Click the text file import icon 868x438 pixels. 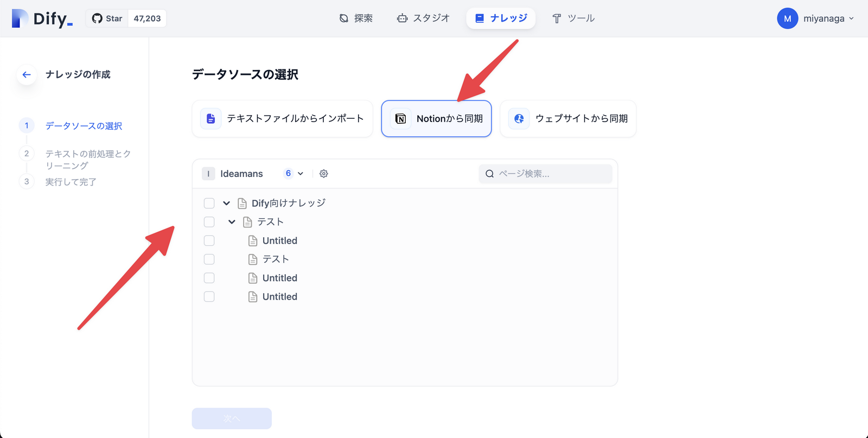click(211, 119)
